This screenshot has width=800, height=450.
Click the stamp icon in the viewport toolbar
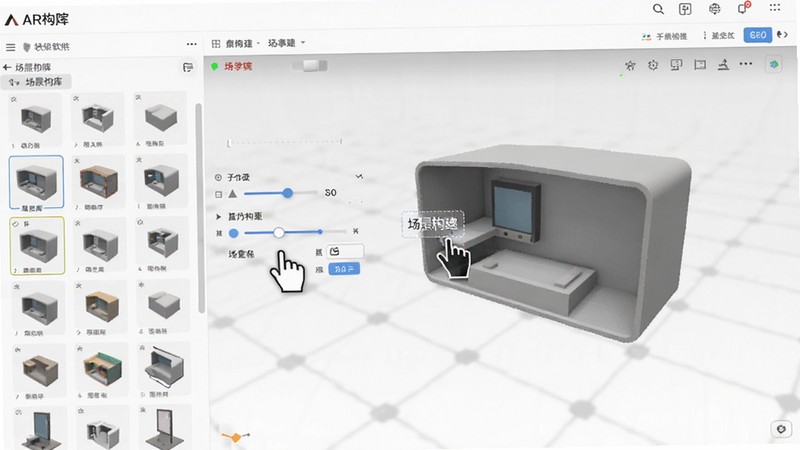click(723, 65)
